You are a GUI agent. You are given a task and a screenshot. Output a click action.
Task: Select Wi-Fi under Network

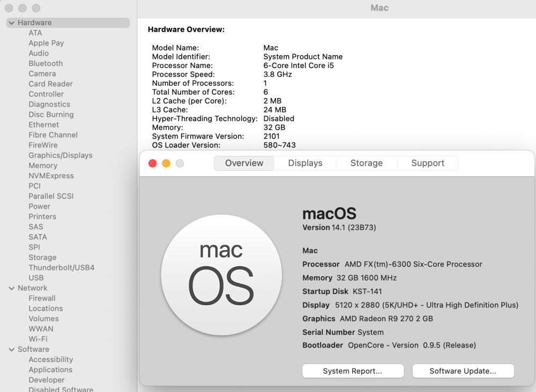point(38,339)
